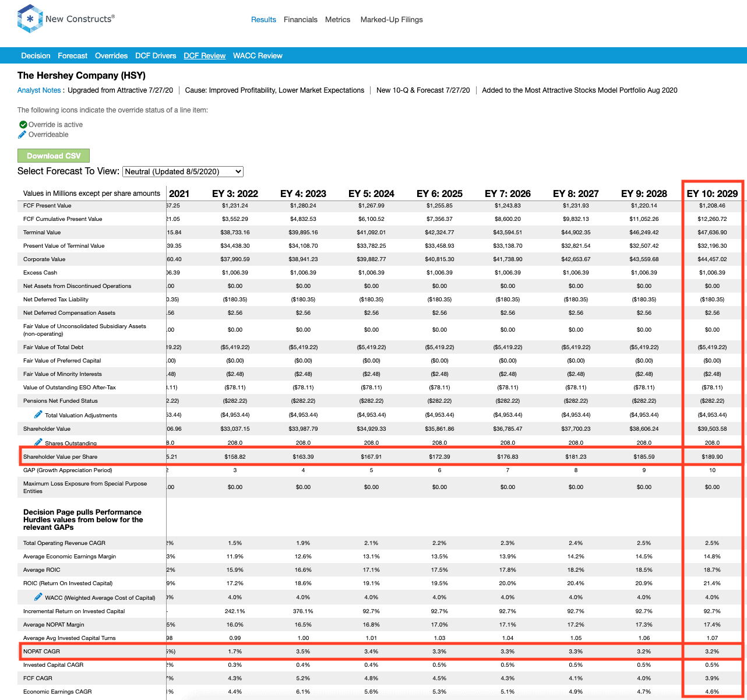Click the NOPAT CAGR row label

pos(41,652)
